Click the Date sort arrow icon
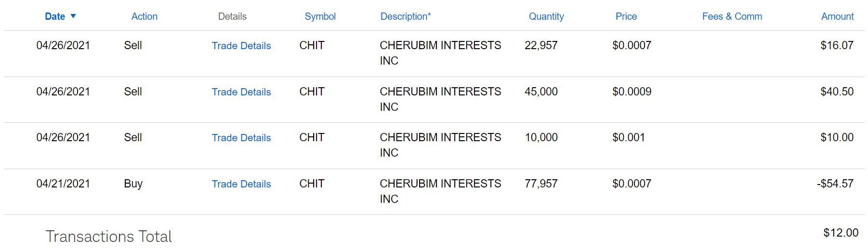 (x=73, y=16)
